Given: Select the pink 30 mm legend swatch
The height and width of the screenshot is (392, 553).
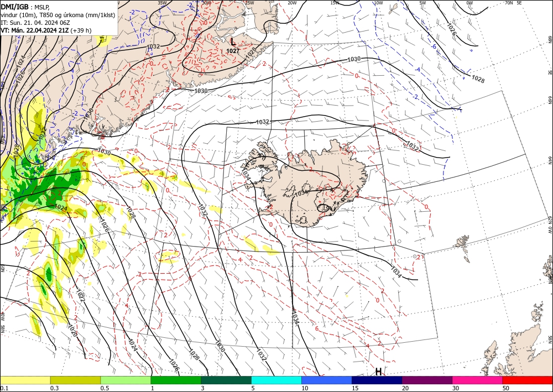Looking at the screenshot, I should tap(478, 380).
